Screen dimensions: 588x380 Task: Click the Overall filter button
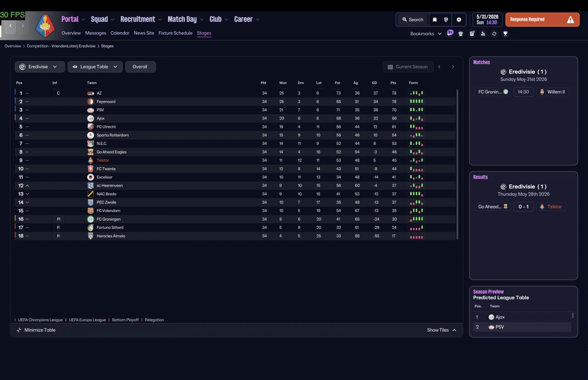[x=140, y=67]
